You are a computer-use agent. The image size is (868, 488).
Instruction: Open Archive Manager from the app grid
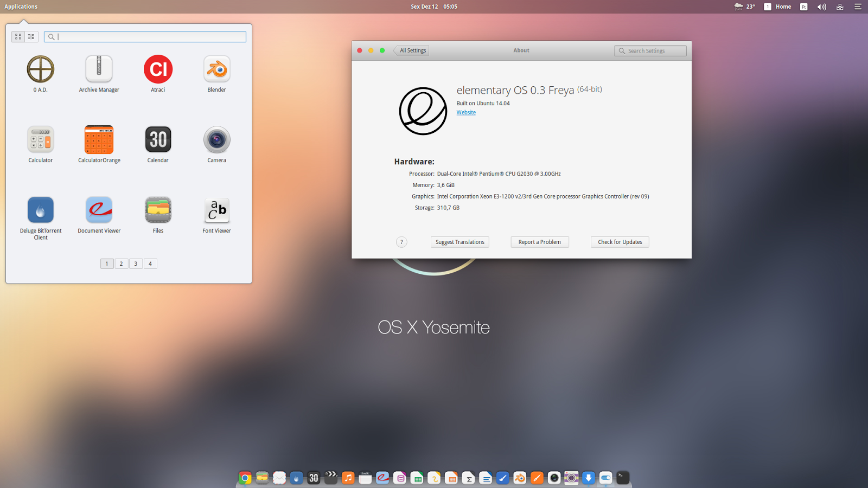pos(99,69)
